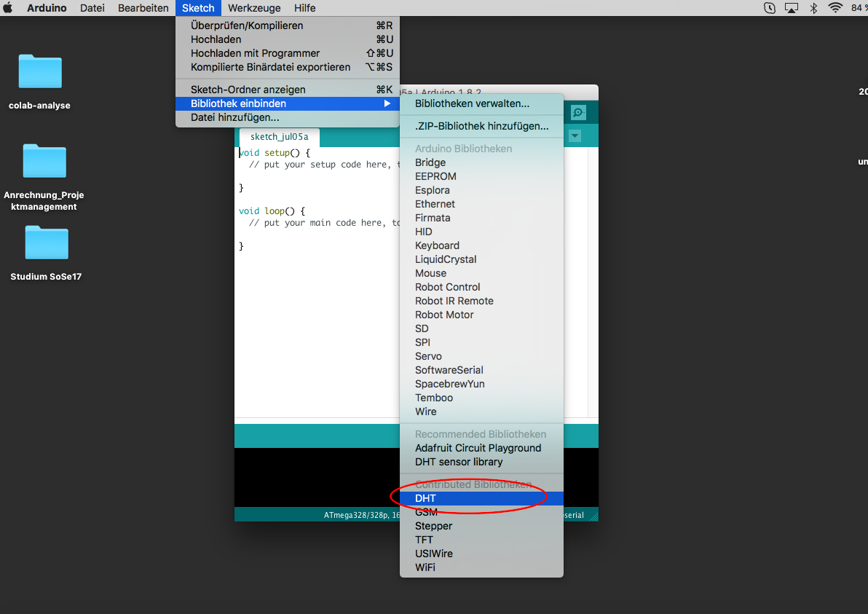Click the Wi-Fi status icon
The width and height of the screenshot is (868, 614).
coord(835,8)
